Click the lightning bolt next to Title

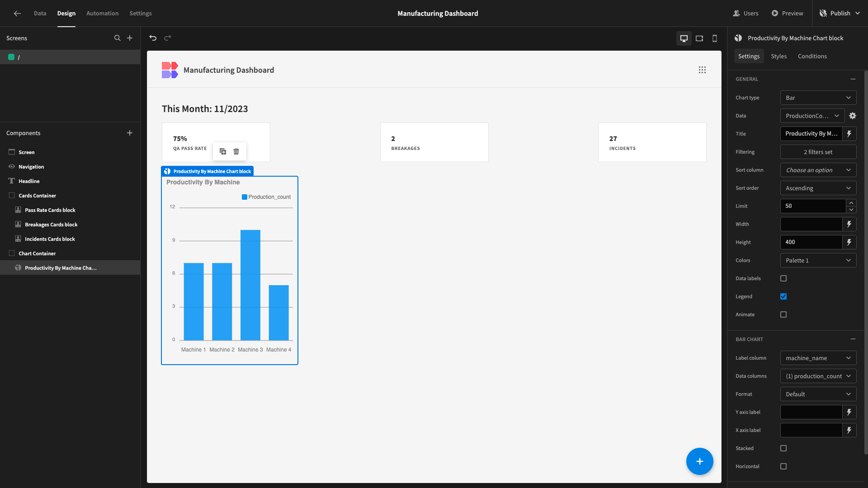coord(850,133)
